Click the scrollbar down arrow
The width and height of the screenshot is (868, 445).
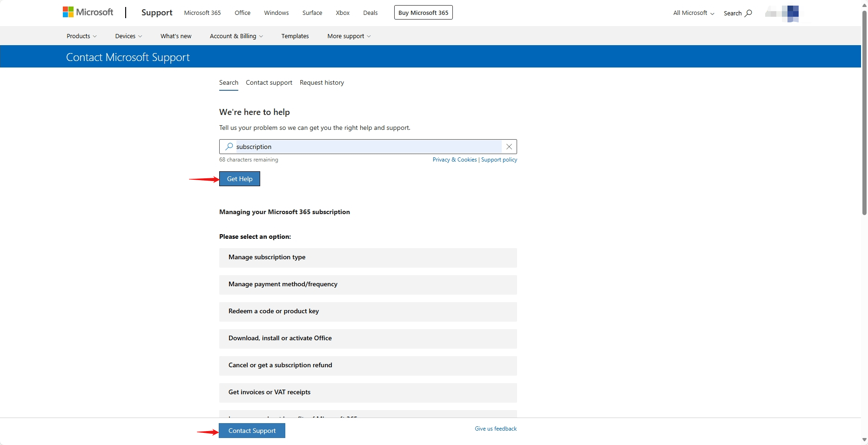(x=864, y=439)
